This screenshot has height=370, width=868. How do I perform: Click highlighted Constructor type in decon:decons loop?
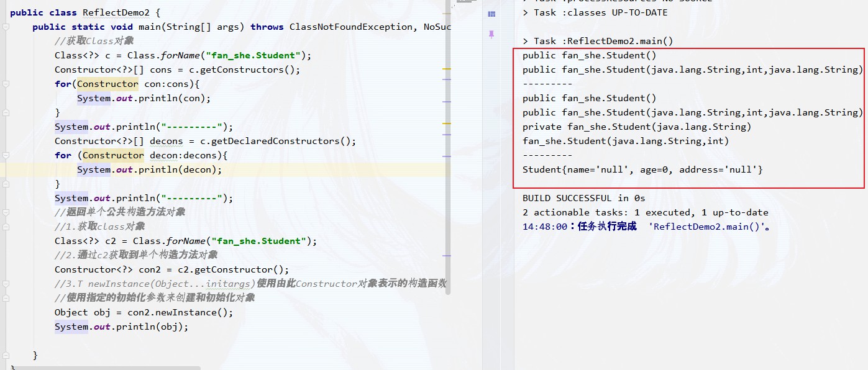point(113,155)
